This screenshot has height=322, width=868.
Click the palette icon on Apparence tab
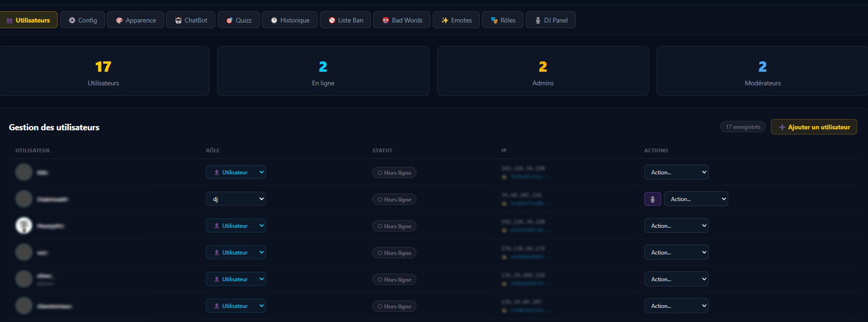[119, 20]
